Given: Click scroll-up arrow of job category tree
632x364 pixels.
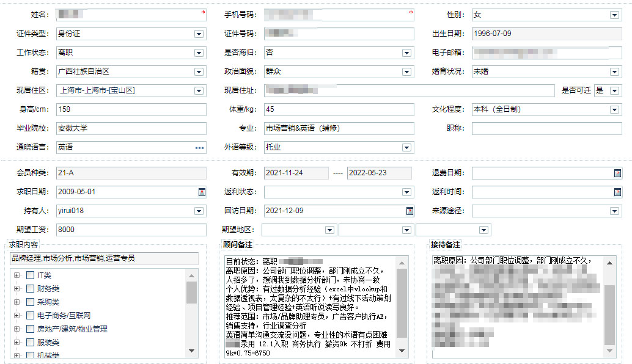Looking at the screenshot, I should point(191,276).
